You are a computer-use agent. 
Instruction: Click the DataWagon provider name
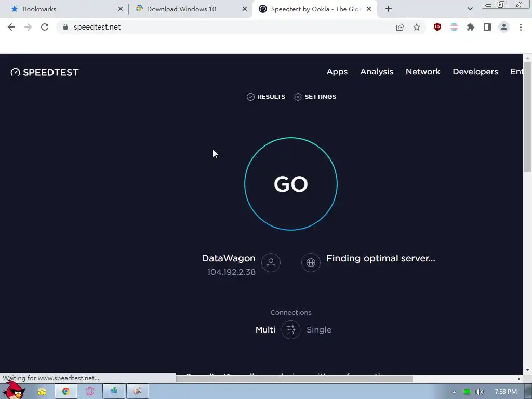tap(229, 258)
